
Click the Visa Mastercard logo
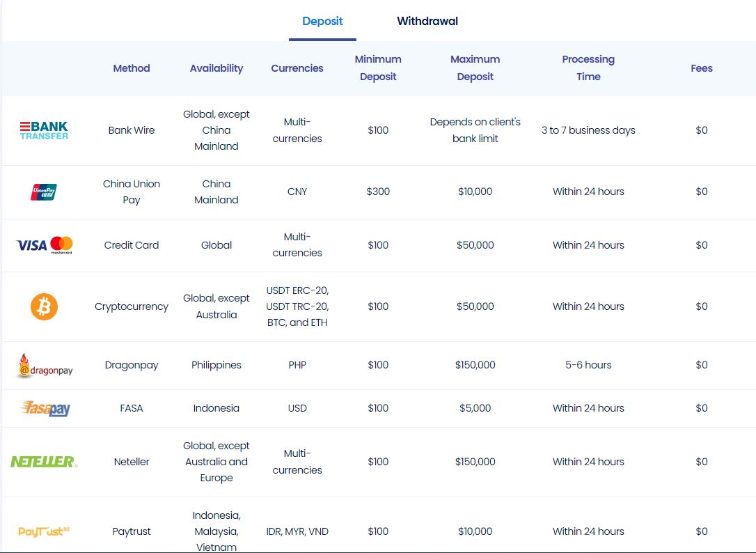pos(45,245)
